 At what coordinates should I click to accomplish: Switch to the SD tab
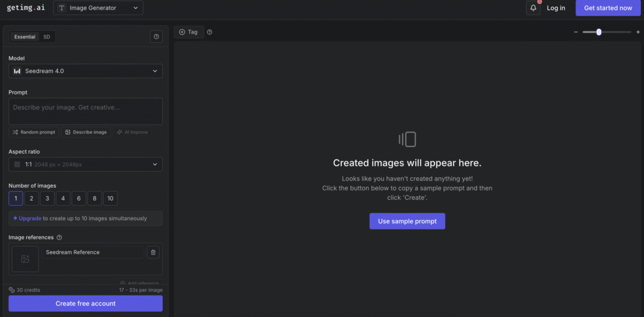click(x=47, y=37)
